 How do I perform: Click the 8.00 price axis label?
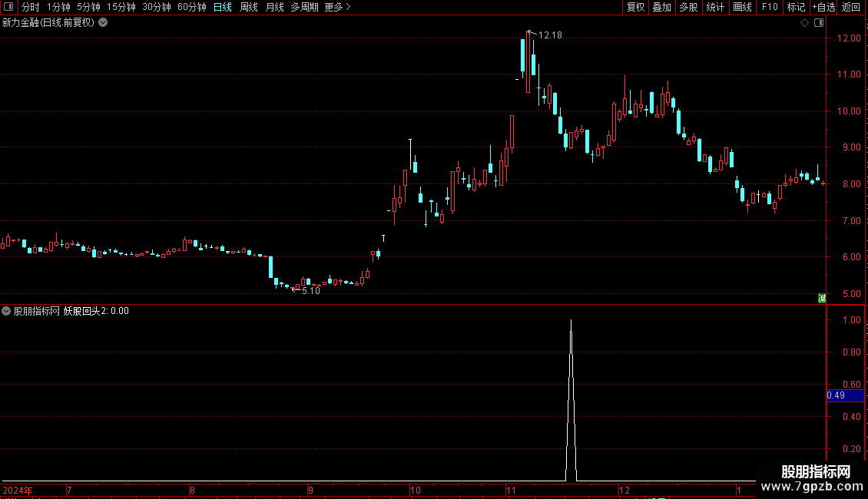(851, 184)
